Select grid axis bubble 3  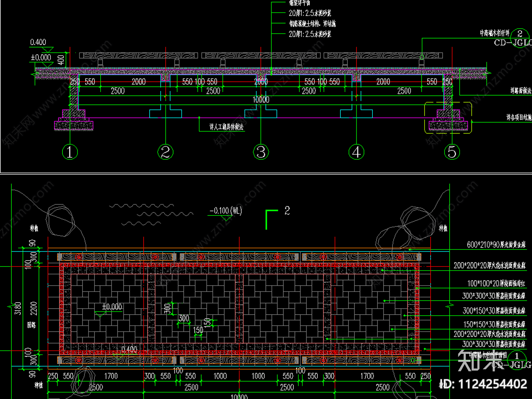tap(261, 152)
